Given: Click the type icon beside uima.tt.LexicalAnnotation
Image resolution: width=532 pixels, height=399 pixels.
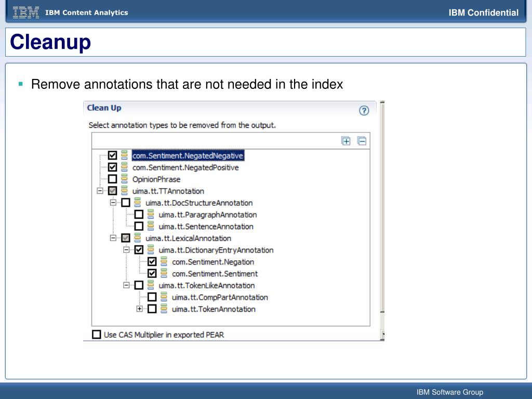Looking at the screenshot, I should [137, 238].
